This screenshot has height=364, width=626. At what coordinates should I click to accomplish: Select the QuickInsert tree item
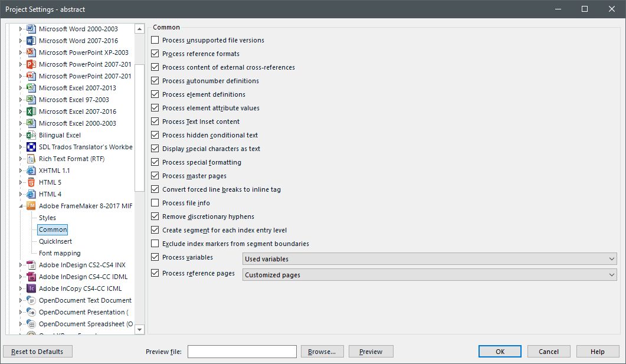click(x=55, y=241)
